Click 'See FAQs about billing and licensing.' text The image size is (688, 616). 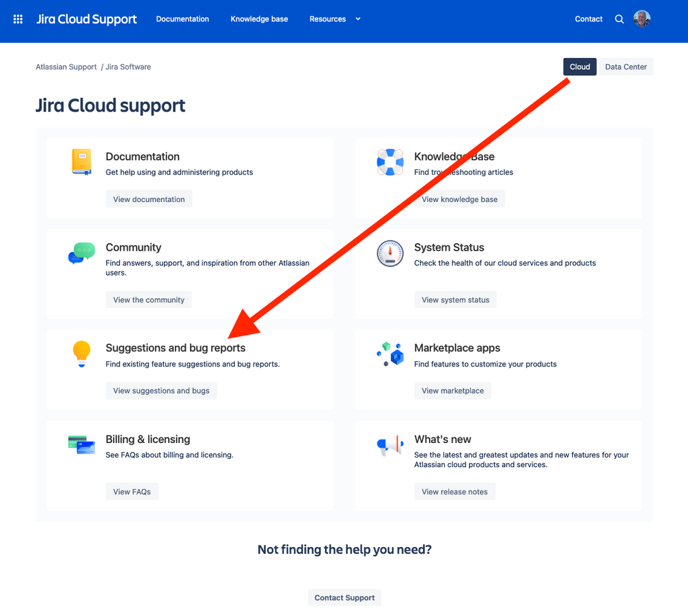(x=169, y=455)
